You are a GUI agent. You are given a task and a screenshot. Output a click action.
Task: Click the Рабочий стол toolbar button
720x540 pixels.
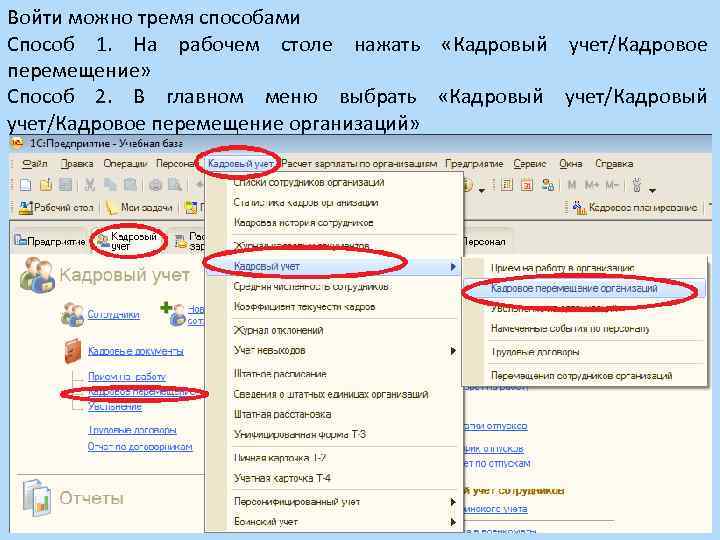click(x=56, y=208)
